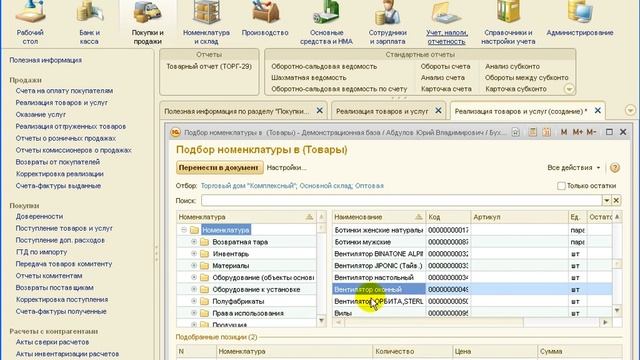Viewport: 640px width, 360px height.
Task: Open Товарный отчет (ТОРГ-29) report
Action: (x=209, y=67)
